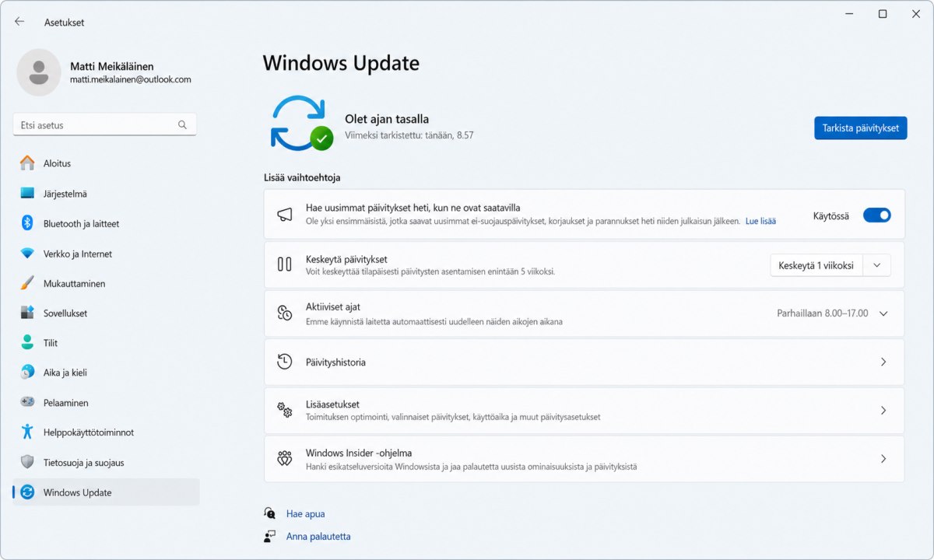This screenshot has width=934, height=560.
Task: Click the Hae apua help icon
Action: [x=270, y=513]
